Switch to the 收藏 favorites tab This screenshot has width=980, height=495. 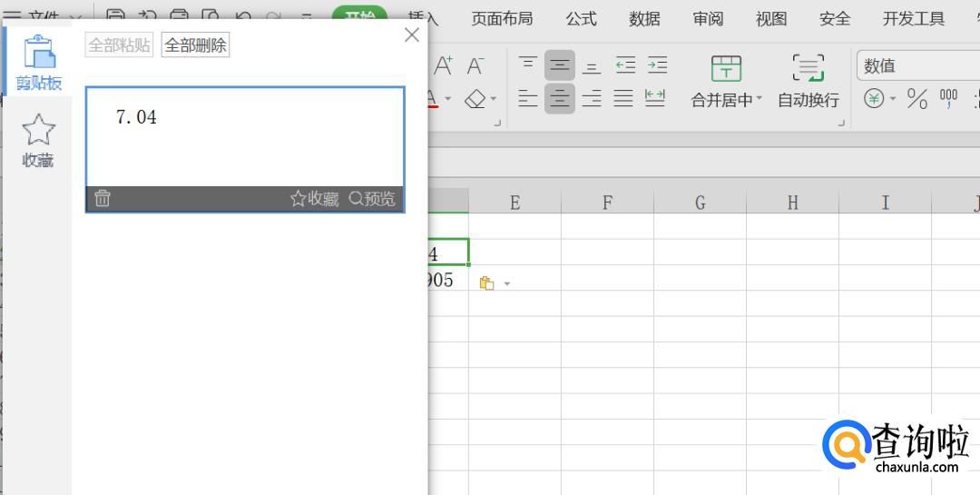point(39,141)
